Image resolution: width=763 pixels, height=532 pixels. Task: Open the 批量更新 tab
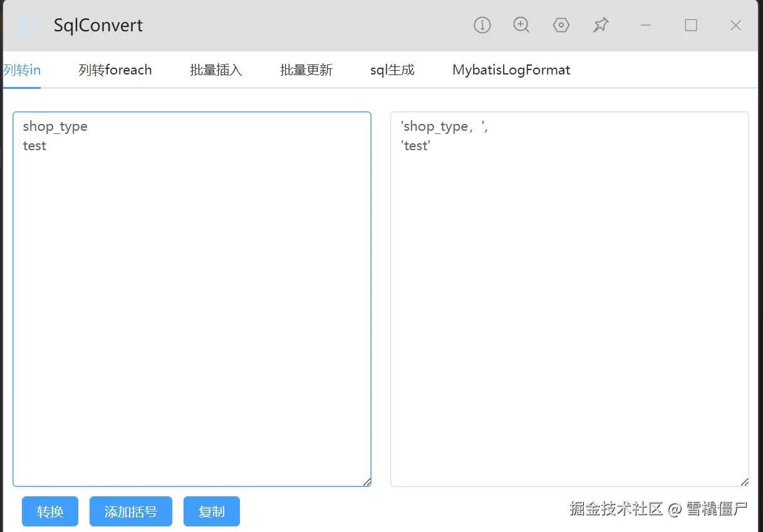pyautogui.click(x=306, y=69)
